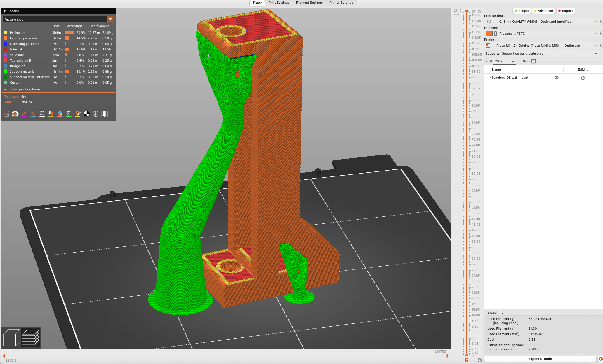Click the Export G-code button
This screenshot has width=603, height=364.
point(540,359)
